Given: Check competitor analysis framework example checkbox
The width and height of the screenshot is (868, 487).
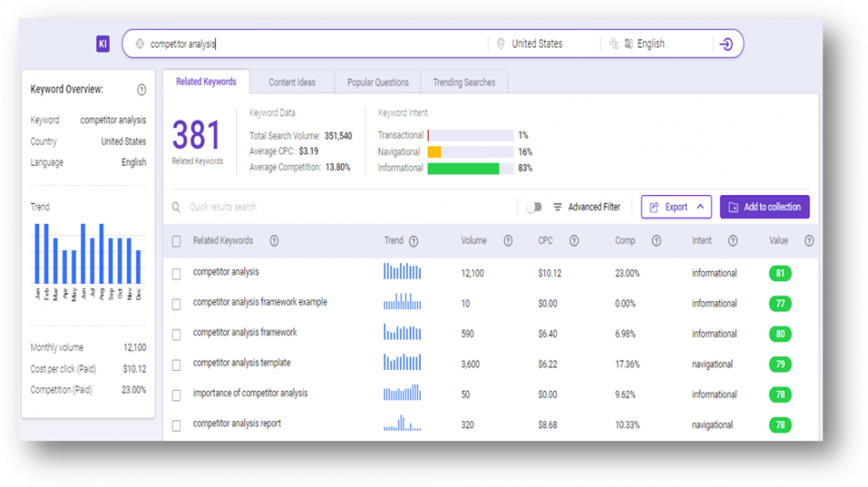Looking at the screenshot, I should [176, 304].
